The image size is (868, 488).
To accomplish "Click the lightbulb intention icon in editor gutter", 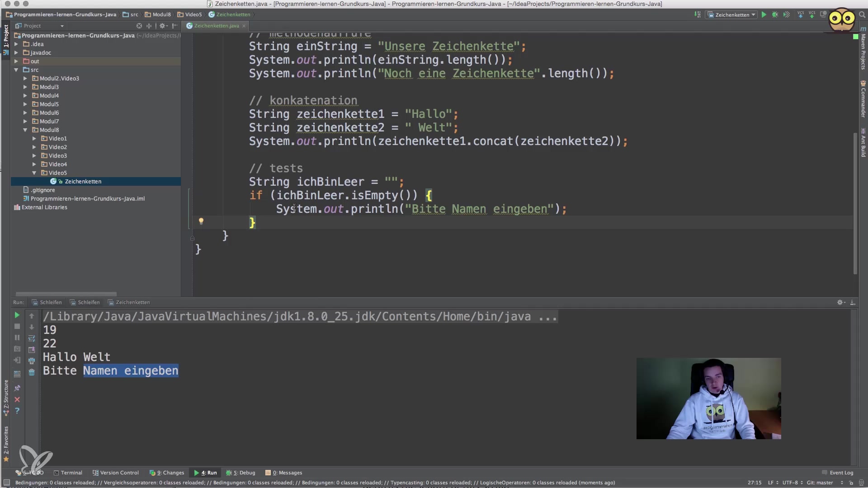I will 201,221.
